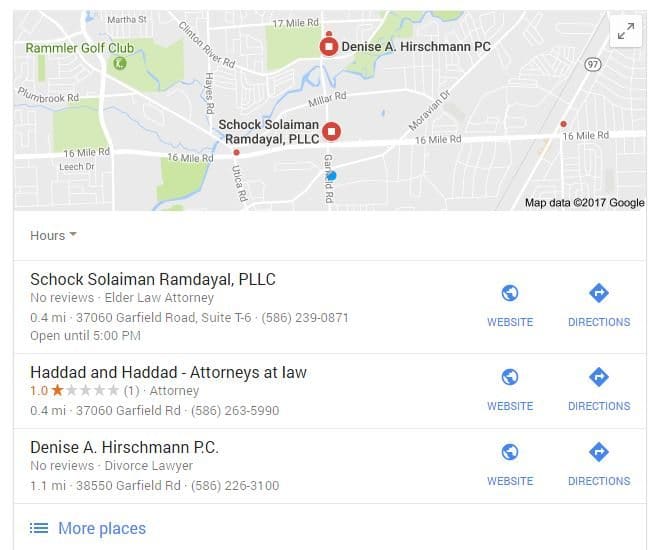
Task: Click the blue current location dot on map
Action: 332,175
